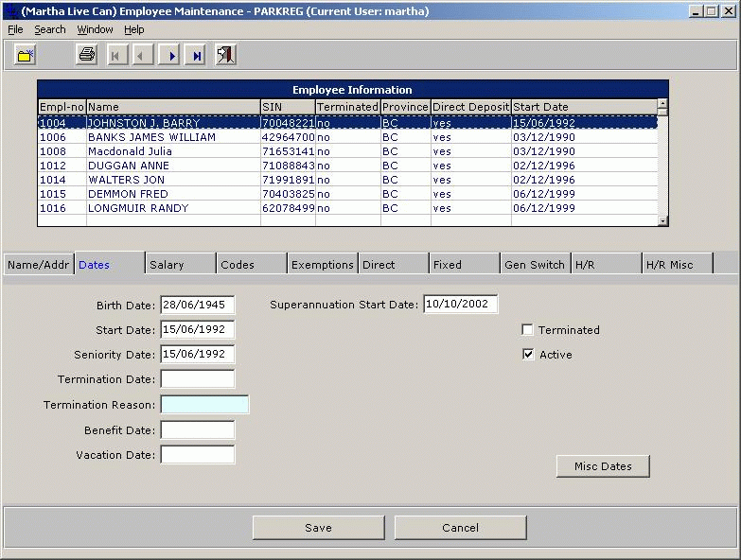Click the Cancel button
This screenshot has height=560, width=741.
coord(460,528)
